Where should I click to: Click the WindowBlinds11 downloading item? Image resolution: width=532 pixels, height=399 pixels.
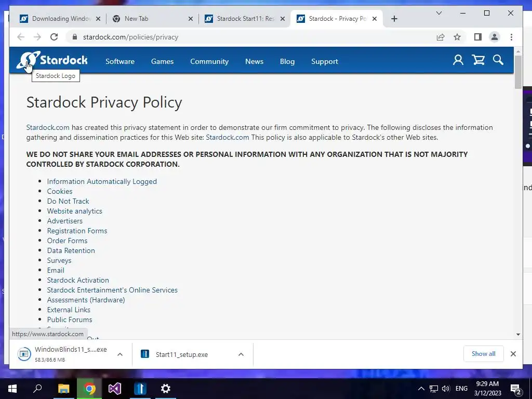click(71, 354)
